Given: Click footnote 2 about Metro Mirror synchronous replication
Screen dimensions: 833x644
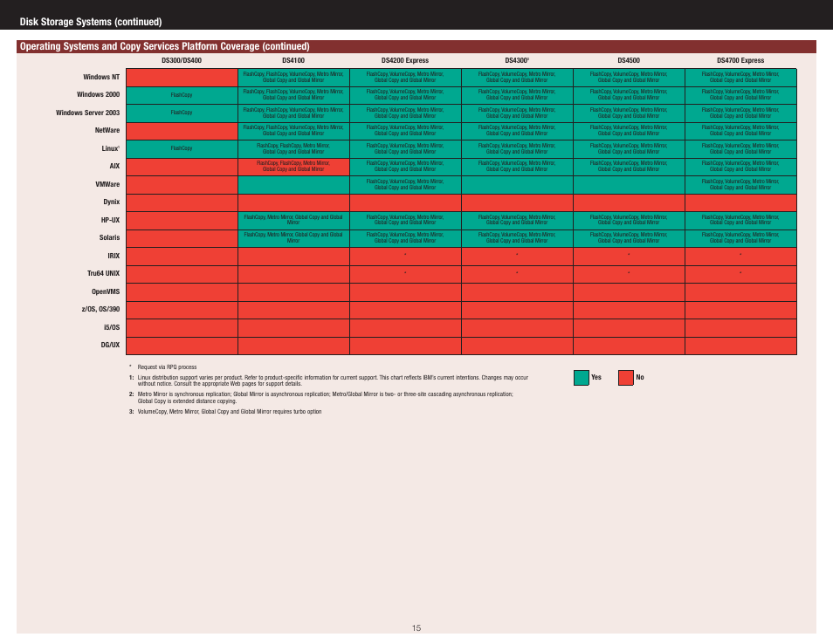Looking at the screenshot, I should (320, 398).
